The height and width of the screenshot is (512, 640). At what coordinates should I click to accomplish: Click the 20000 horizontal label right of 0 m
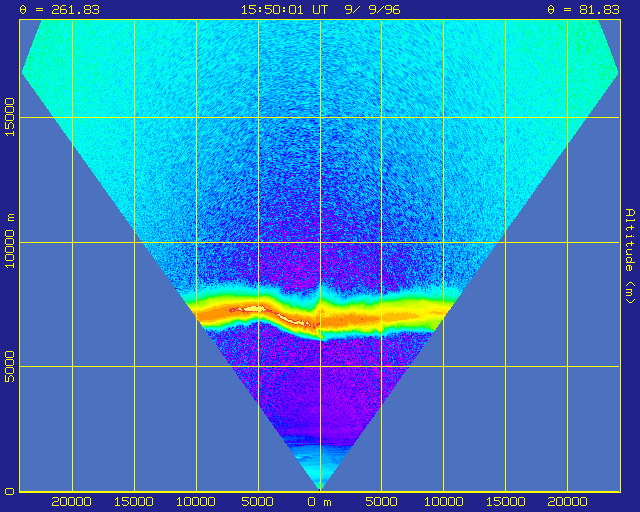tap(568, 502)
